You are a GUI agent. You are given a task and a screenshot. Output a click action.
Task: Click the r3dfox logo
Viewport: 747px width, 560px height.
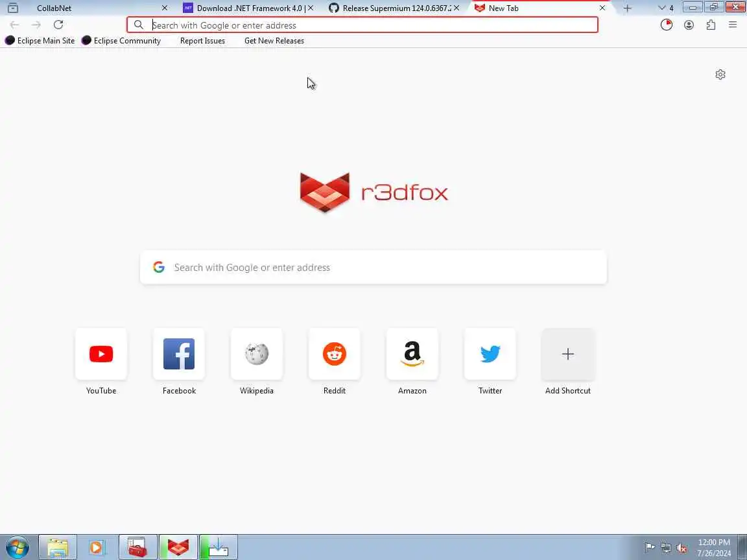(x=374, y=192)
